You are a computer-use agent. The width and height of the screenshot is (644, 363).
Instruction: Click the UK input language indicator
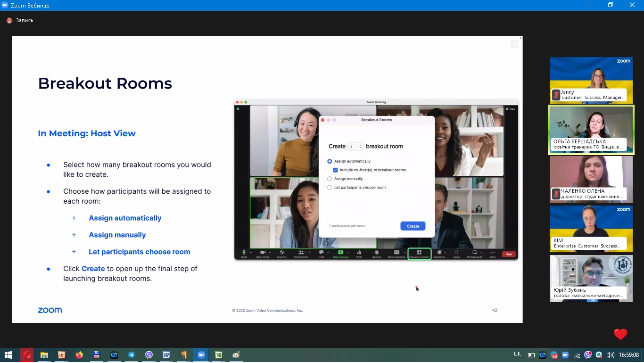[517, 355]
